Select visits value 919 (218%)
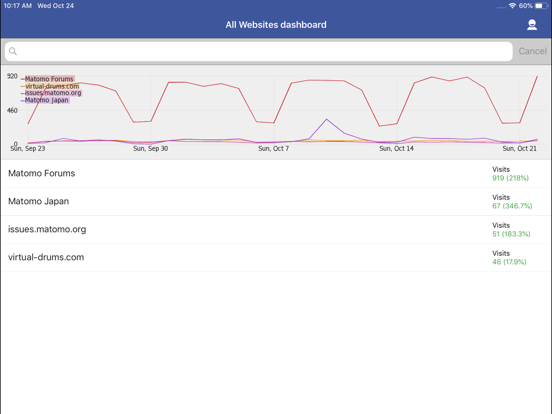The image size is (552, 414). click(510, 178)
